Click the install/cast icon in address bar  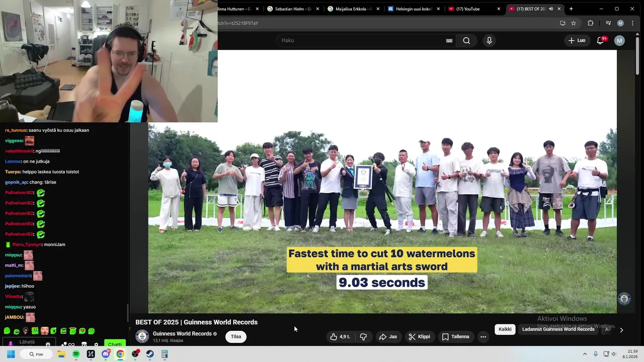click(562, 23)
